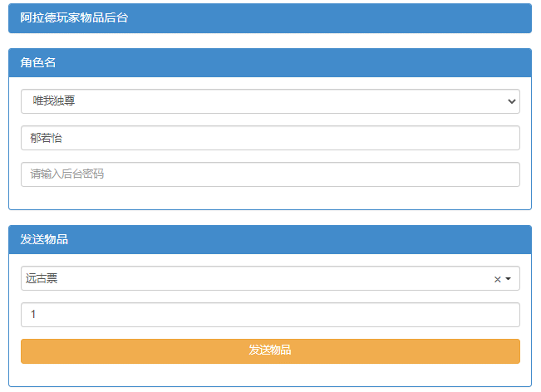The image size is (541, 392).
Task: Click the 角色名 panel header
Action: tap(270, 63)
